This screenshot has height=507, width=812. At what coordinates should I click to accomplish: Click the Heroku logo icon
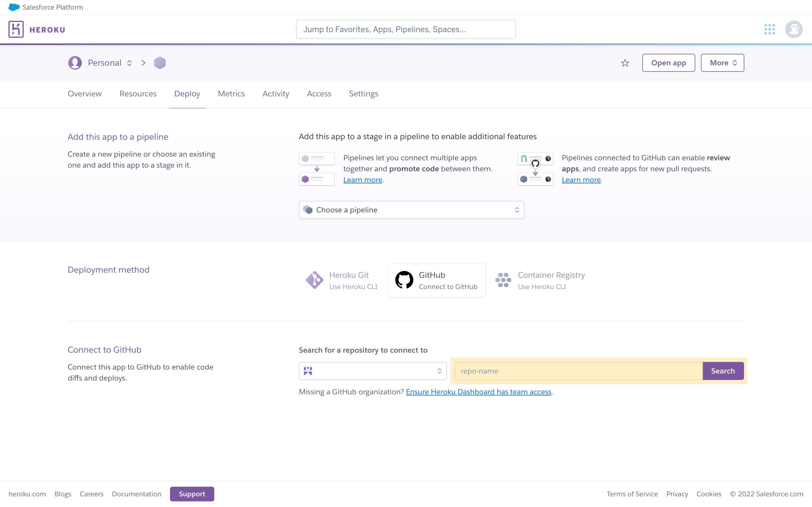(x=16, y=29)
